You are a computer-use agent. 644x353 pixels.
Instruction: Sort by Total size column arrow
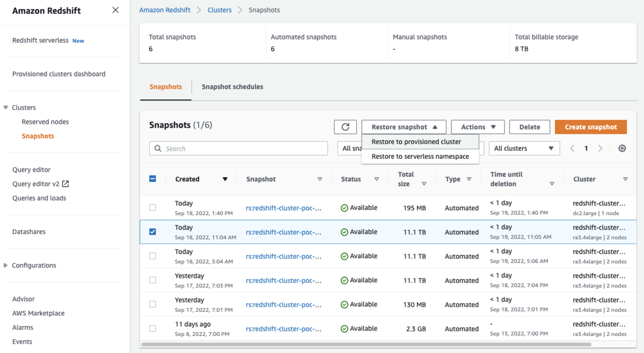tap(424, 184)
